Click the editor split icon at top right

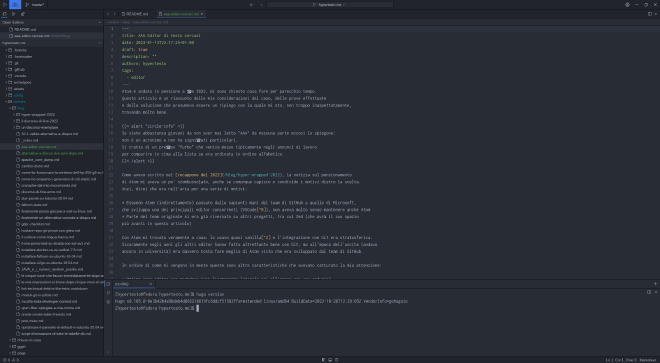click(x=649, y=14)
